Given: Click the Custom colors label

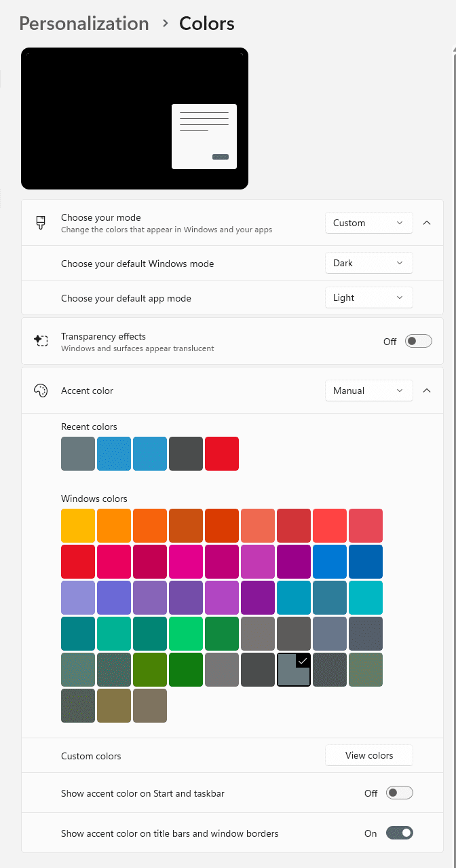Looking at the screenshot, I should [x=91, y=756].
